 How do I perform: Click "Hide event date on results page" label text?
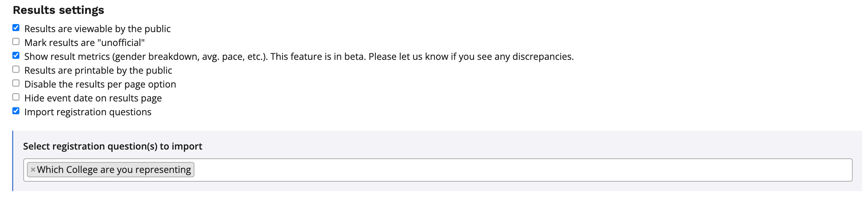click(93, 98)
